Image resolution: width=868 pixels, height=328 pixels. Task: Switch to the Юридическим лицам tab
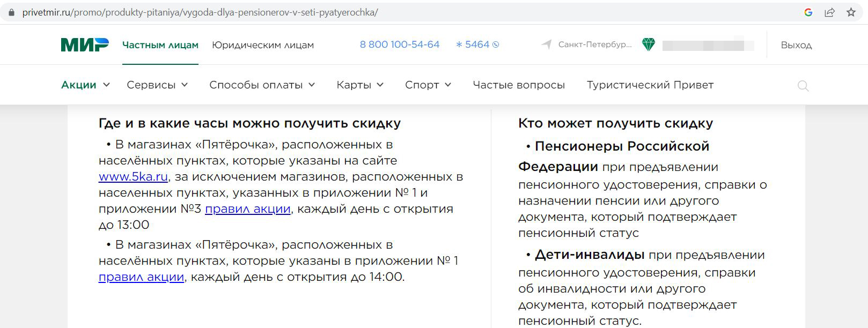tap(263, 45)
